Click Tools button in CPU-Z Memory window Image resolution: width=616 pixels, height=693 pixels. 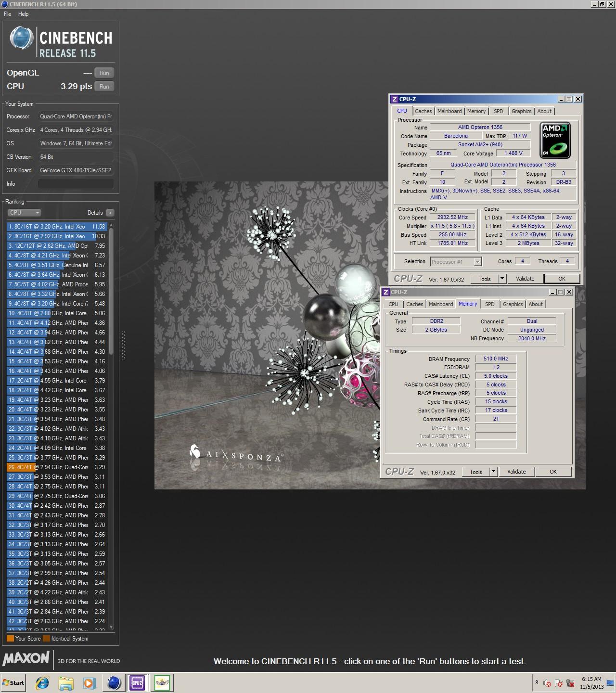pos(476,472)
